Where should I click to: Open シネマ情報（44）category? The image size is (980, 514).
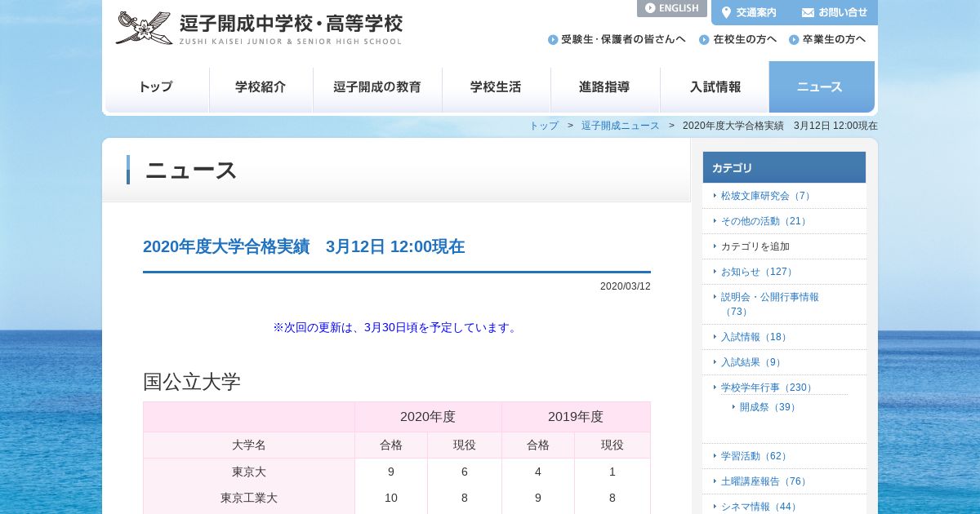pos(760,507)
